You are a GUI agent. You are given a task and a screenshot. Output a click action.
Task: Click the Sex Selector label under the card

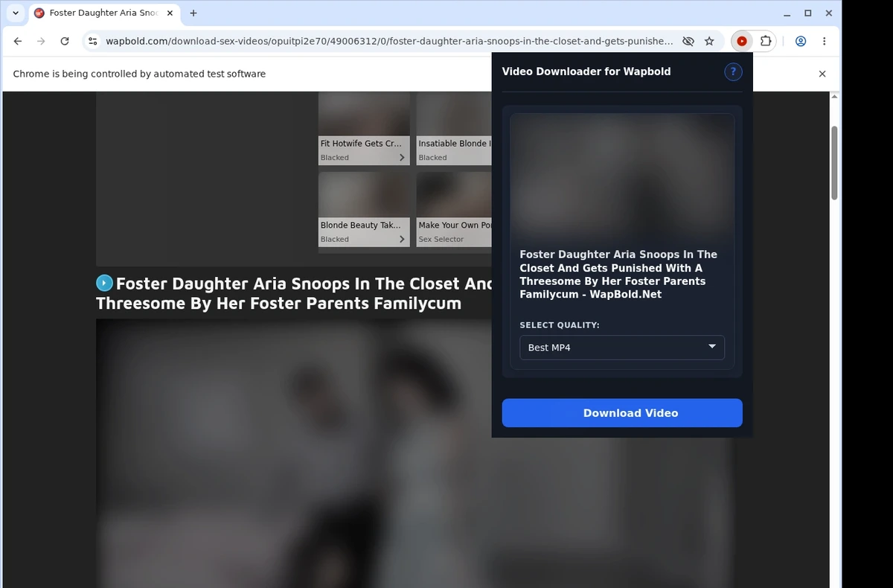tap(441, 239)
